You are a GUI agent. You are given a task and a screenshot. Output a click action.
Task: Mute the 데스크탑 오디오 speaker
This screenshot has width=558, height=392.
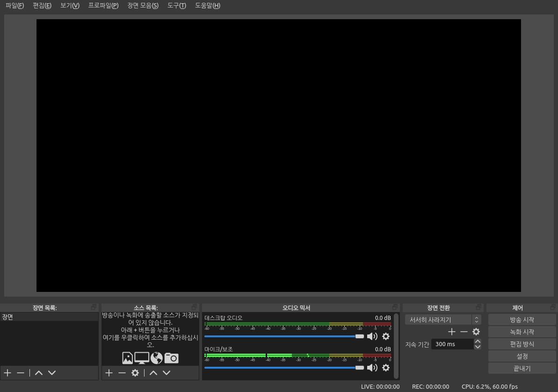click(x=372, y=336)
